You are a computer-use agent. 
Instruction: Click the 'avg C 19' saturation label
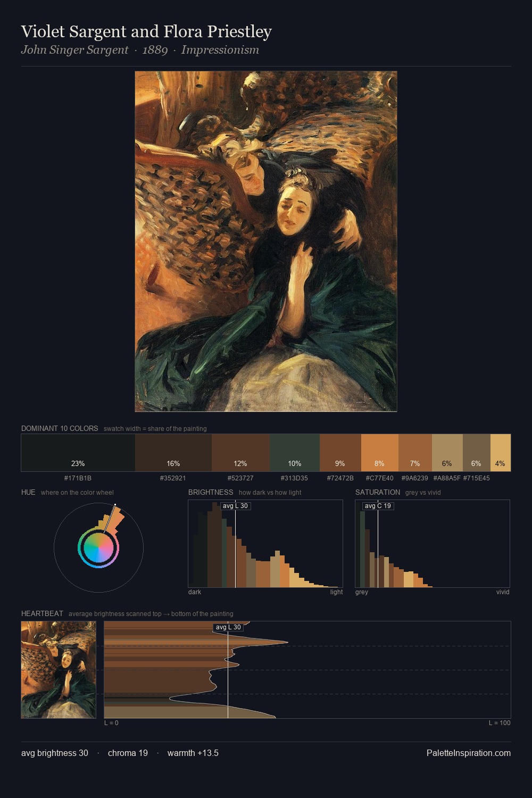378,506
